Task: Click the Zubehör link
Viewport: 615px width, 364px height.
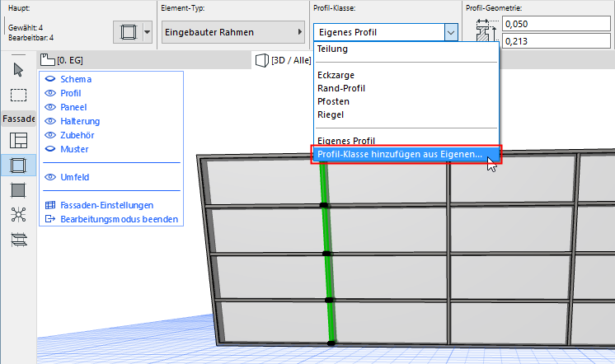Action: tap(77, 135)
